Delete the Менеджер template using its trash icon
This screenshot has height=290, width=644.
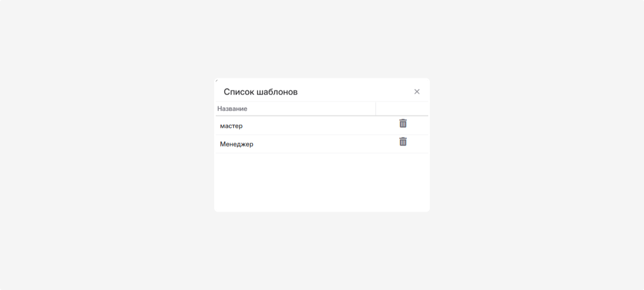tap(403, 142)
